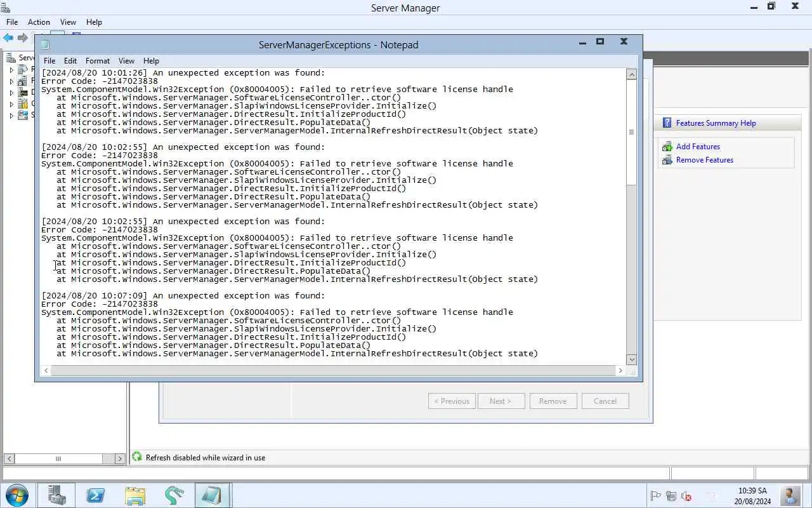Expand the fourth tree node starting with C
The image size is (812, 508).
[x=11, y=104]
